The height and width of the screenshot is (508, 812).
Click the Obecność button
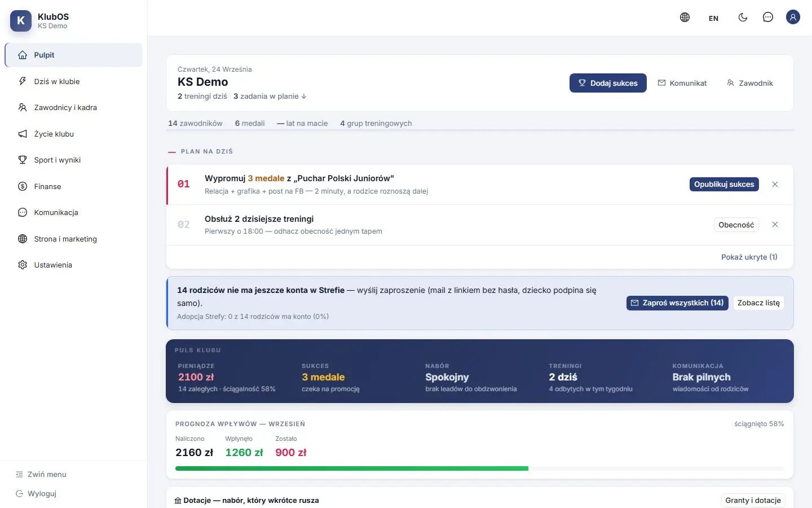coord(736,225)
